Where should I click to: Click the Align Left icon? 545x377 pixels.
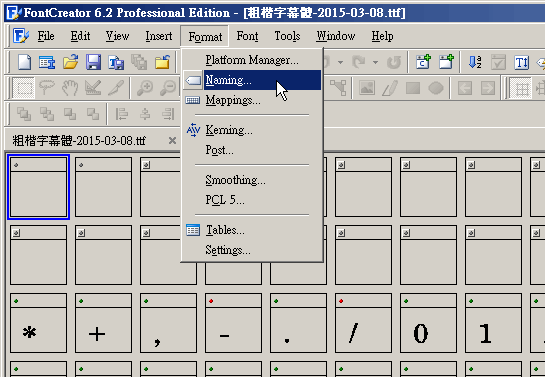pyautogui.click(x=122, y=114)
